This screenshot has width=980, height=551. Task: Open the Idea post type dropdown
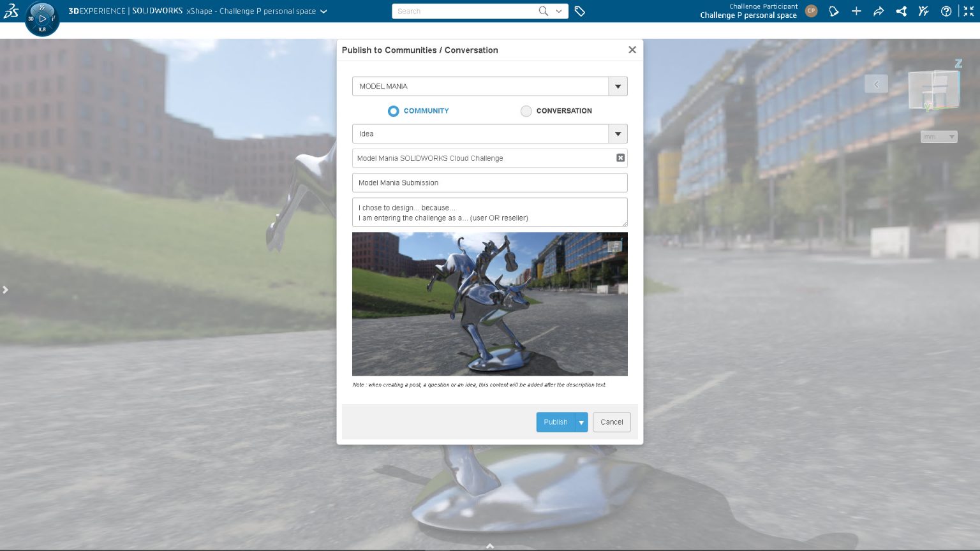pos(617,134)
